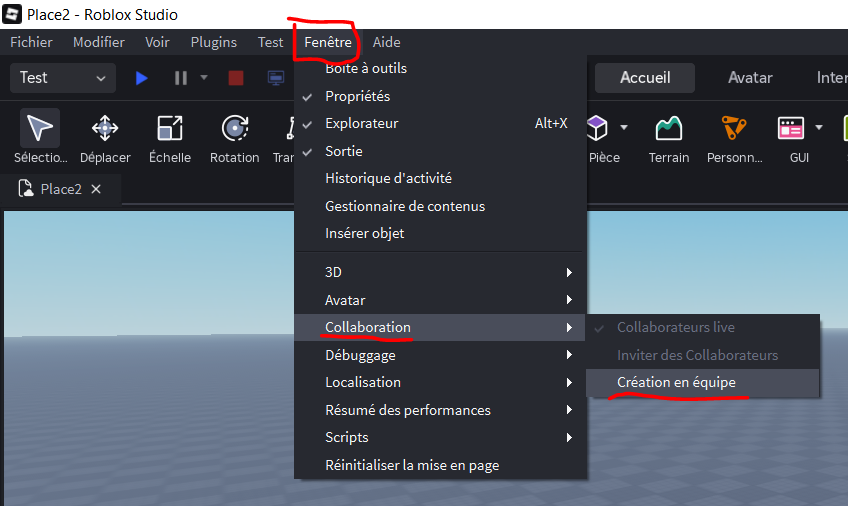Click the Personnage character icon
This screenshot has width=848, height=506.
tap(735, 129)
